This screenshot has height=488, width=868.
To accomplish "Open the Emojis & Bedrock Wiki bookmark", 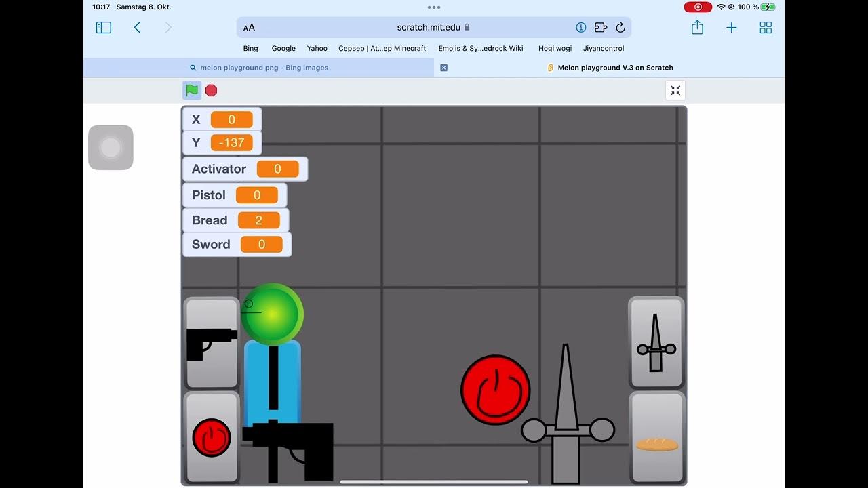I will [x=481, y=48].
